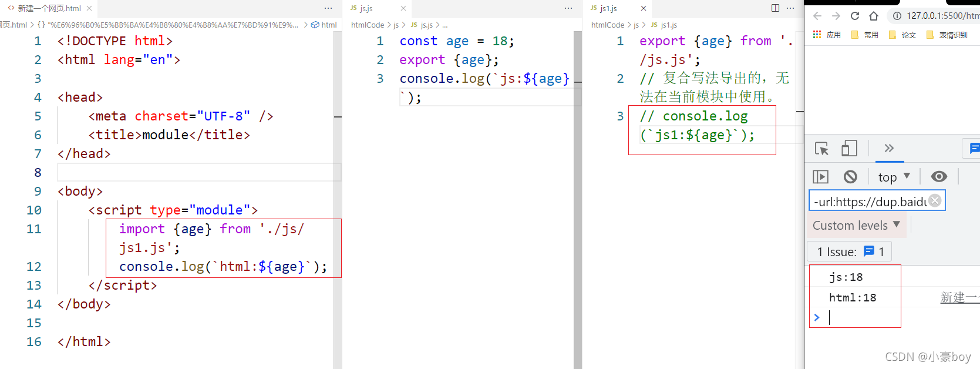
Task: Click vertical scrollbar of js.js editor
Action: [578, 200]
